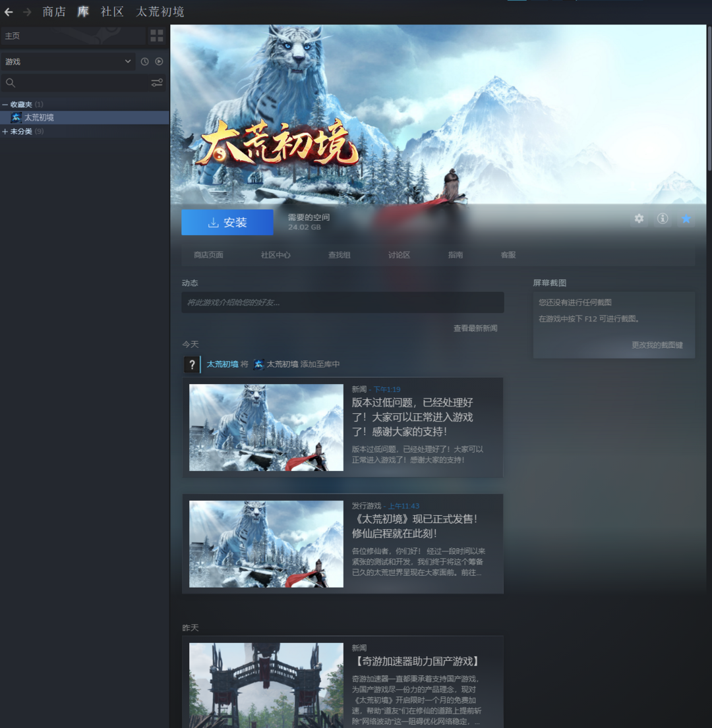Image resolution: width=712 pixels, height=728 pixels.
Task: Click the back navigation arrow
Action: point(9,12)
